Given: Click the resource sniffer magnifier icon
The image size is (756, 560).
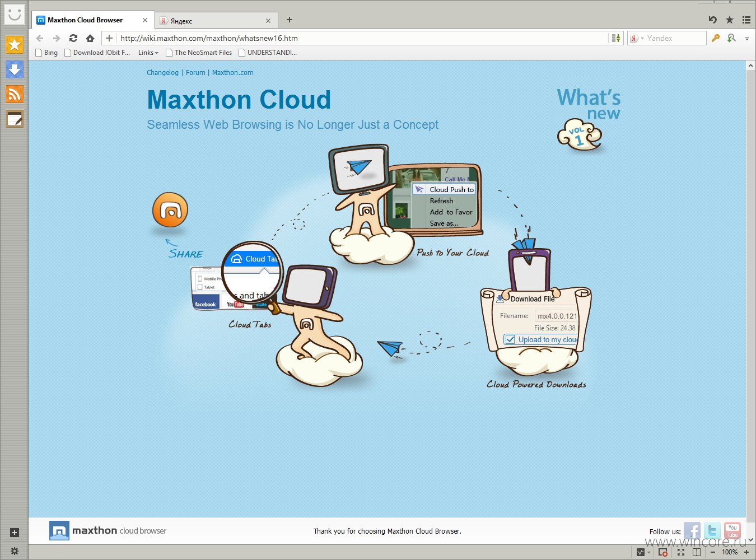Looking at the screenshot, I should click(x=731, y=38).
